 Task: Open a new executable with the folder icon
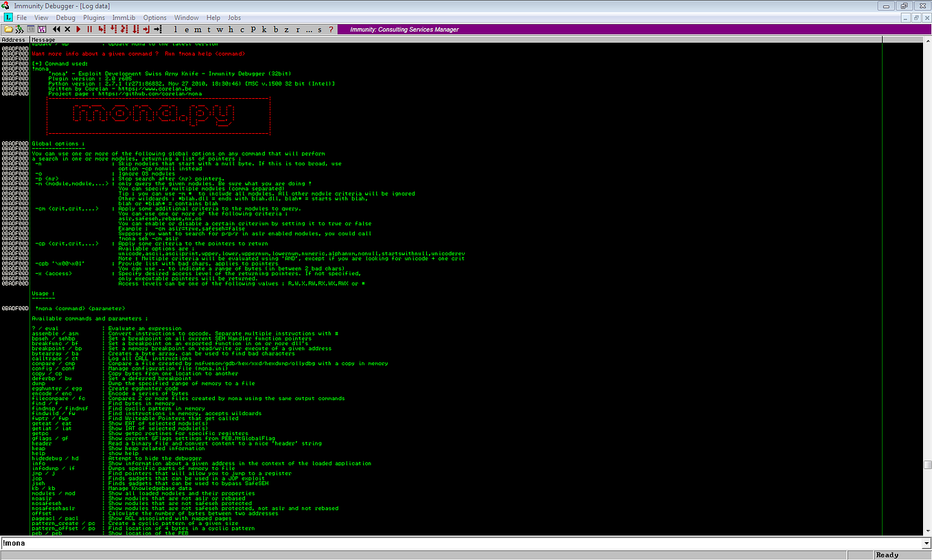(10, 30)
